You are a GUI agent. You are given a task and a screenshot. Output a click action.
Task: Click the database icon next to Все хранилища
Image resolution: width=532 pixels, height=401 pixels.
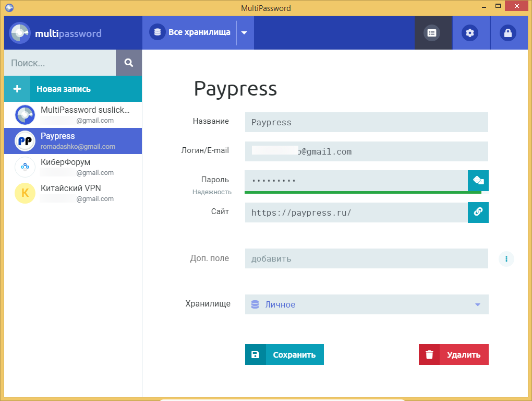158,32
